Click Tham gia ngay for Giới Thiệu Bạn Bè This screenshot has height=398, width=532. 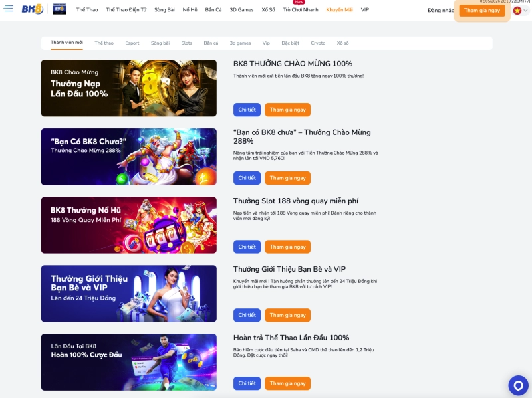pyautogui.click(x=288, y=316)
